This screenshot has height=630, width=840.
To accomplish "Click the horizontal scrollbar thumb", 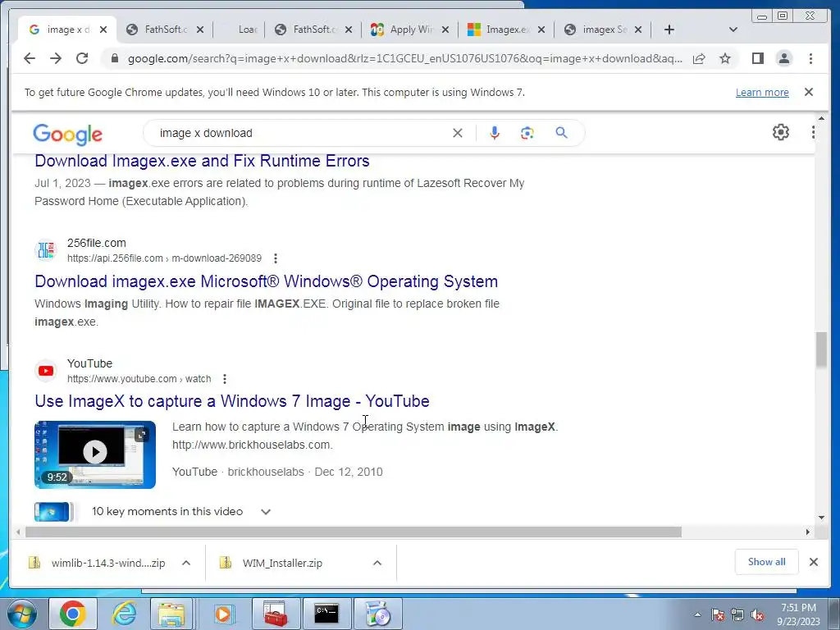I will tap(354, 532).
